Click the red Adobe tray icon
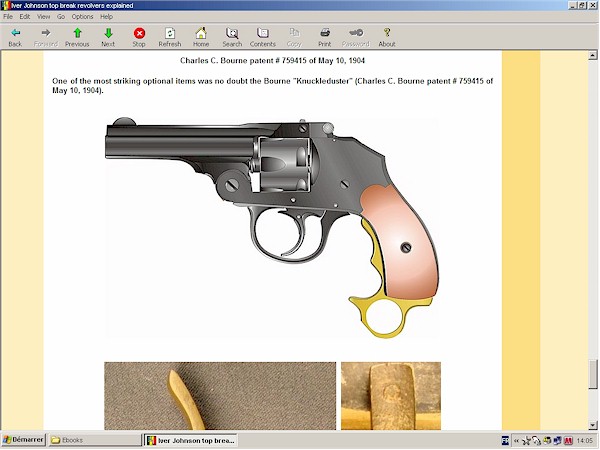The image size is (600, 450). click(x=568, y=441)
